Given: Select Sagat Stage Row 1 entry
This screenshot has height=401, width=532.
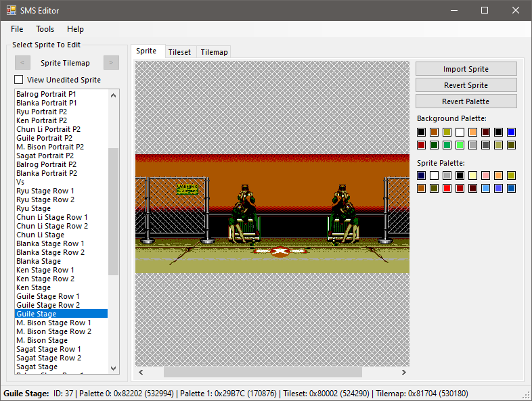Looking at the screenshot, I should click(62, 349).
